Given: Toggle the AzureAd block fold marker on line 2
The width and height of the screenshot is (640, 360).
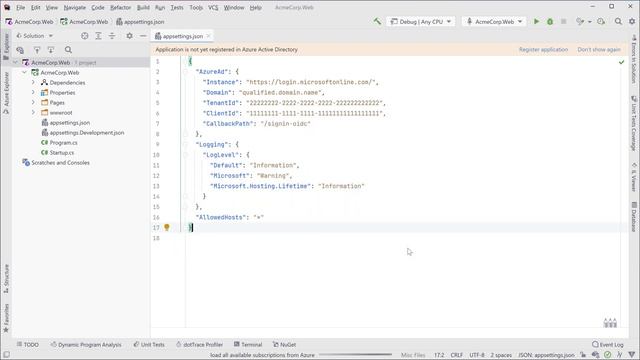Looking at the screenshot, I should (185, 72).
